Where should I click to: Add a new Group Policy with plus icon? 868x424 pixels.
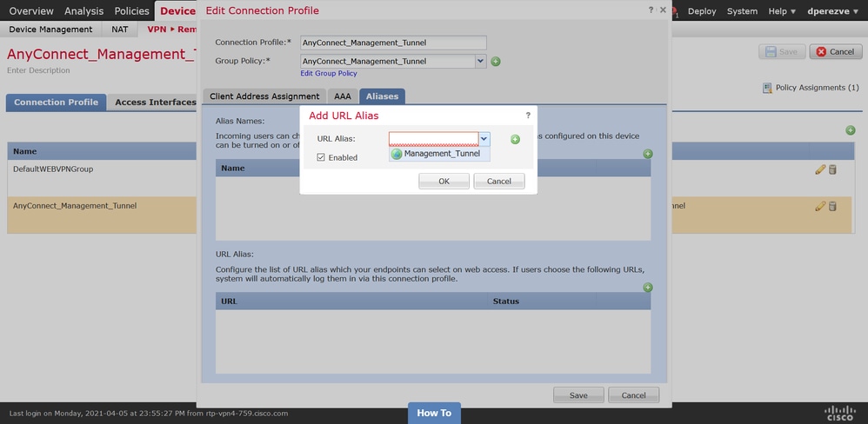coord(496,62)
